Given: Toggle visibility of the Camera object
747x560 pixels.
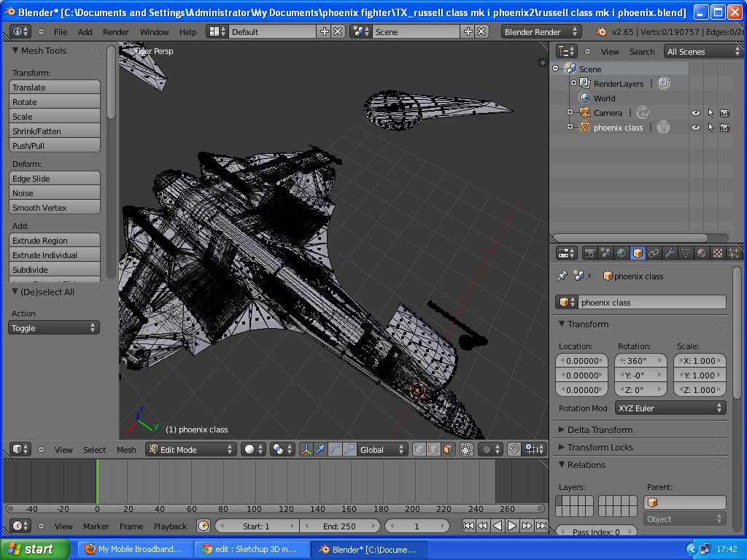Looking at the screenshot, I should click(695, 113).
